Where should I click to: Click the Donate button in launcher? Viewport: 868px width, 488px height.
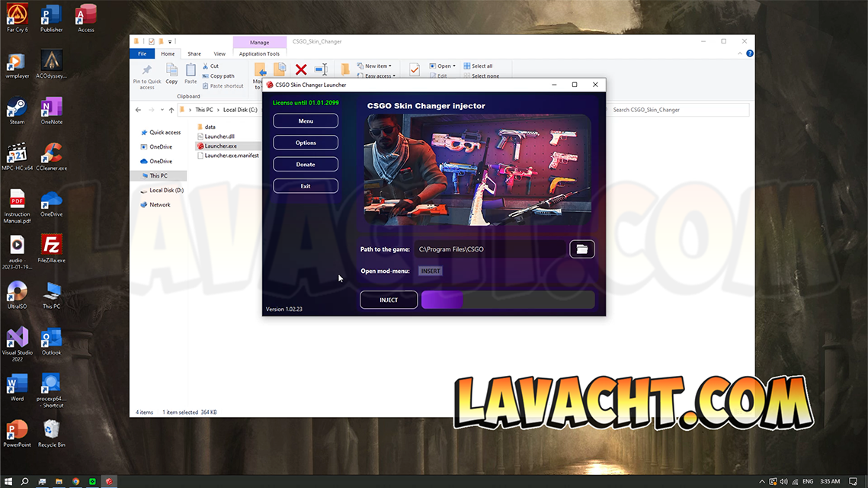tap(306, 164)
